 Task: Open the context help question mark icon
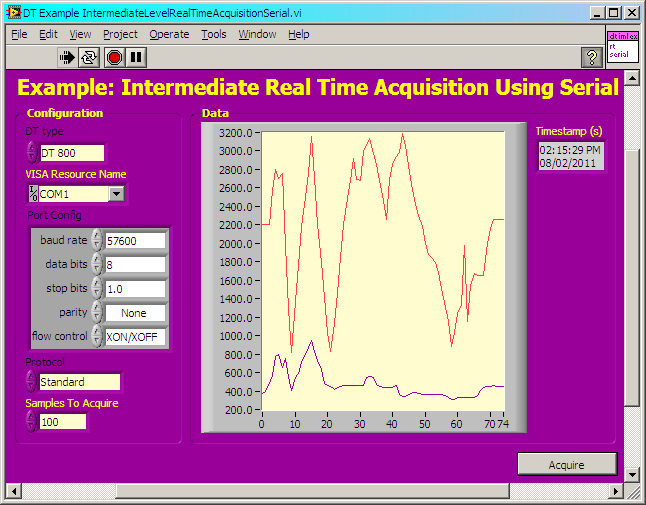[591, 57]
